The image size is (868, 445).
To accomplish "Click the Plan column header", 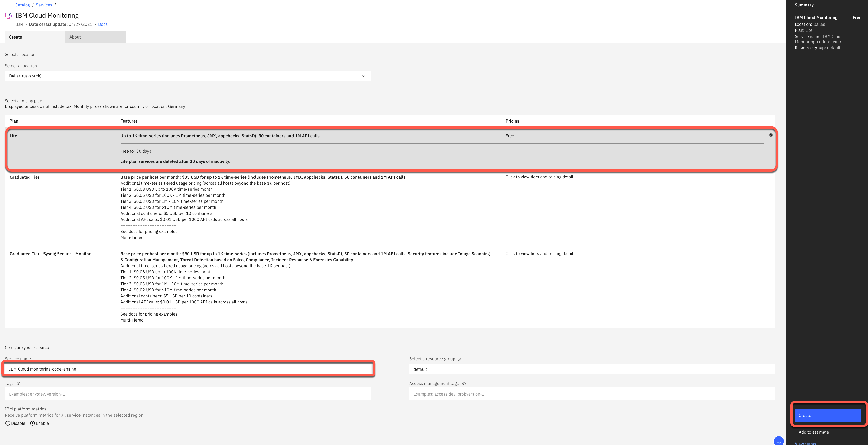I will pos(14,121).
